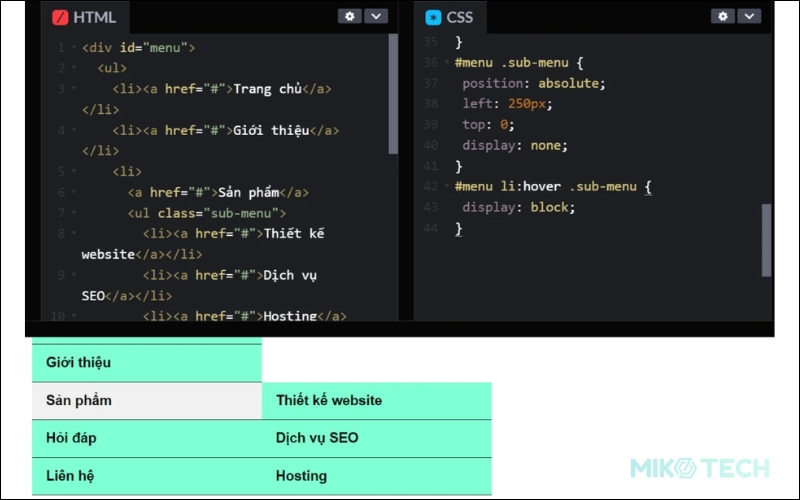This screenshot has height=500, width=800.
Task: Click the CSS editor vertical scrollbar
Action: click(766, 240)
